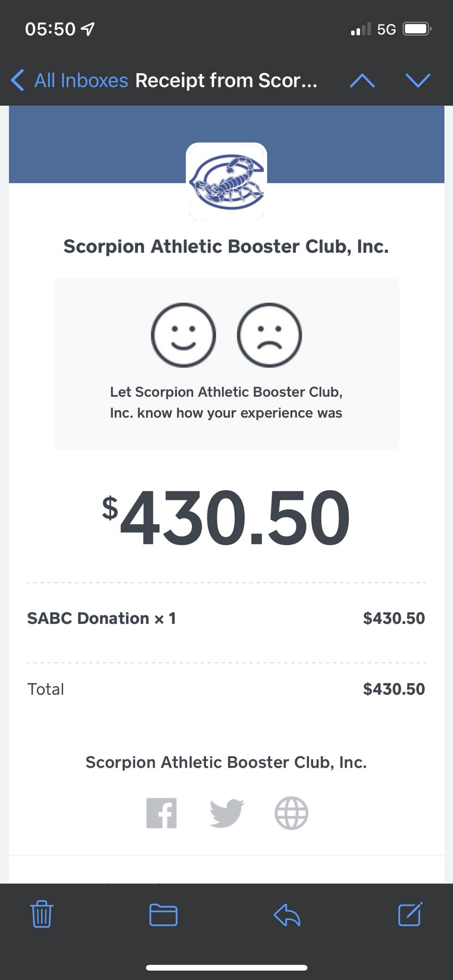Image resolution: width=453 pixels, height=980 pixels.
Task: Tap the sad frowning face rating
Action: click(269, 335)
